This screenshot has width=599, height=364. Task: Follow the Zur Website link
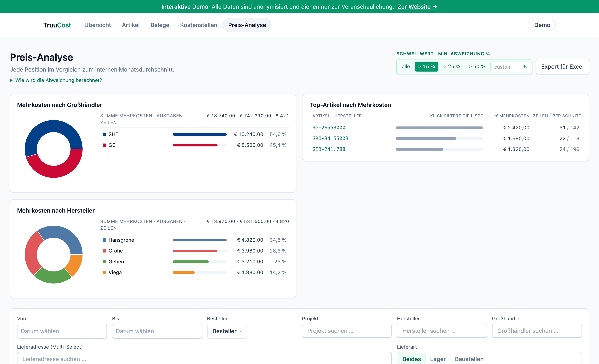click(417, 7)
